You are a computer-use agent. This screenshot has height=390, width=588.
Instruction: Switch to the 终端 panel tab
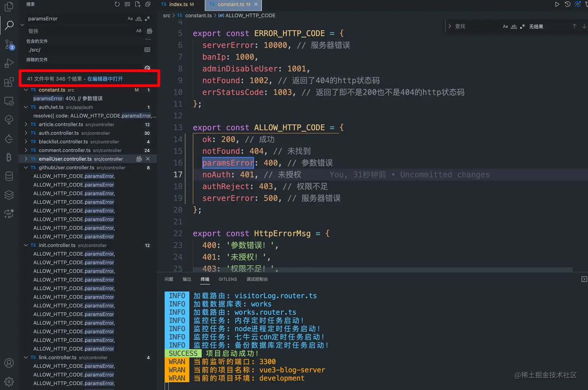[x=205, y=279]
